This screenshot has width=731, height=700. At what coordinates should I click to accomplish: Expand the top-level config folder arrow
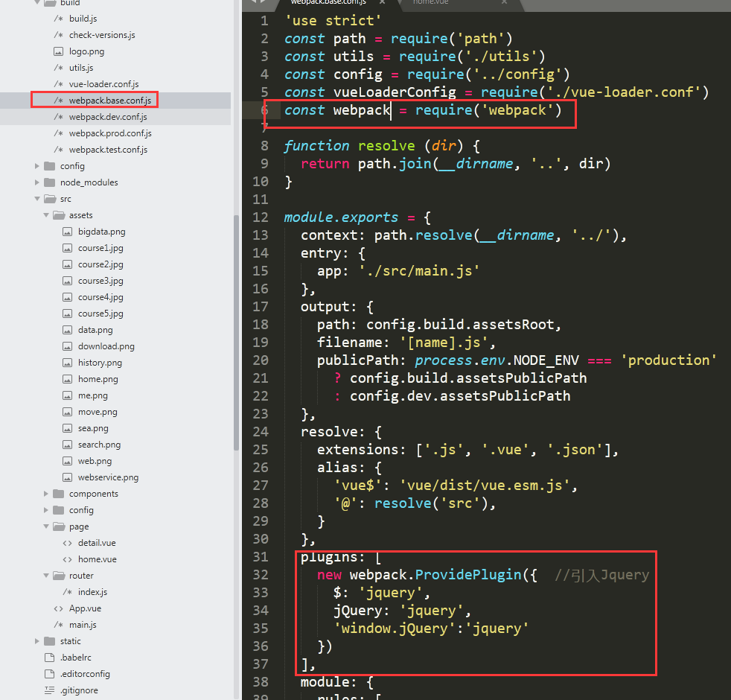click(x=36, y=166)
